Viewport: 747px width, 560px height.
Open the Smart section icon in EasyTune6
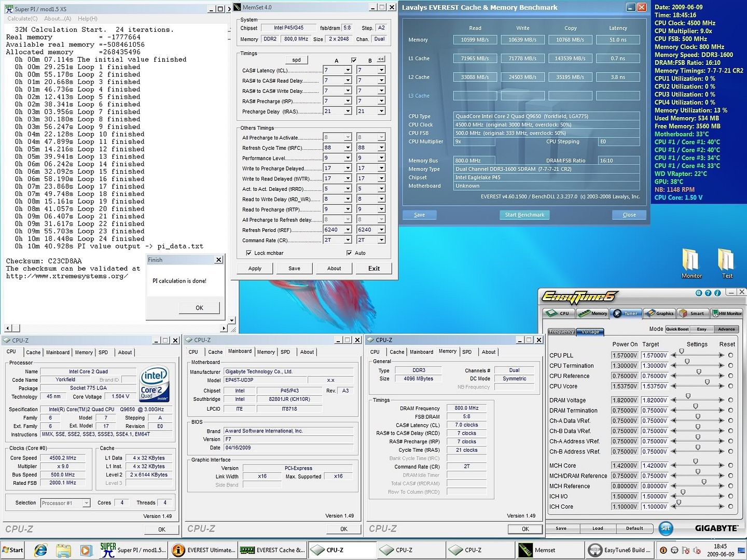pyautogui.click(x=692, y=313)
